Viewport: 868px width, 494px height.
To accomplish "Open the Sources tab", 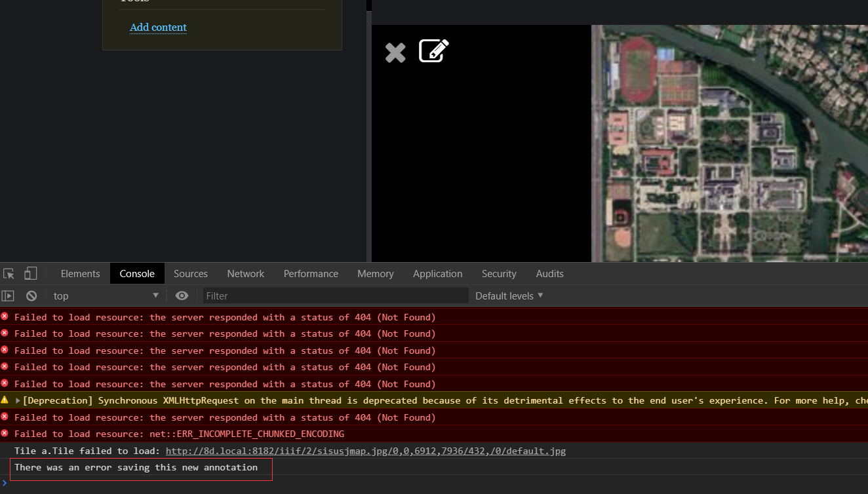I will (x=191, y=274).
